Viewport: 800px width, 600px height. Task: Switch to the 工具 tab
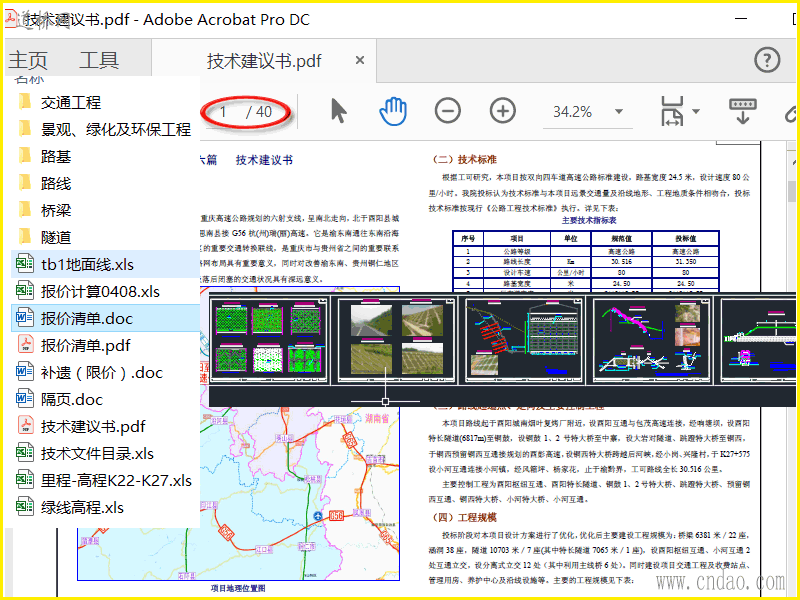(x=99, y=60)
